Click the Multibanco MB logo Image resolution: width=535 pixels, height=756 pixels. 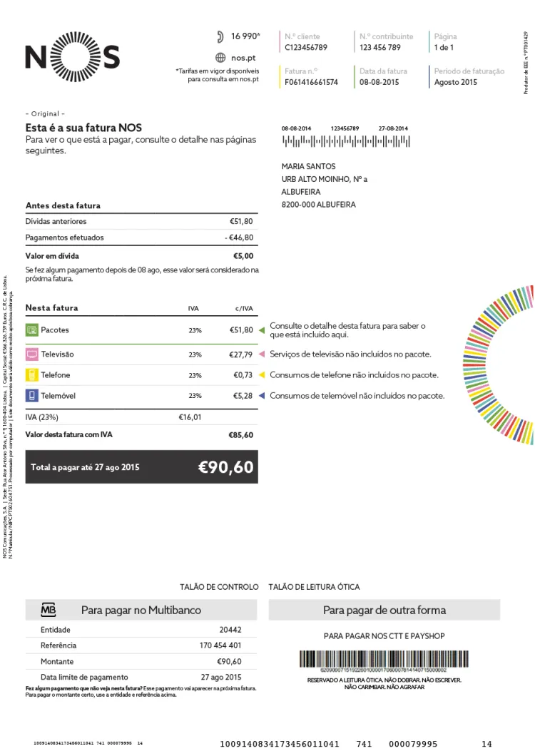[49, 610]
